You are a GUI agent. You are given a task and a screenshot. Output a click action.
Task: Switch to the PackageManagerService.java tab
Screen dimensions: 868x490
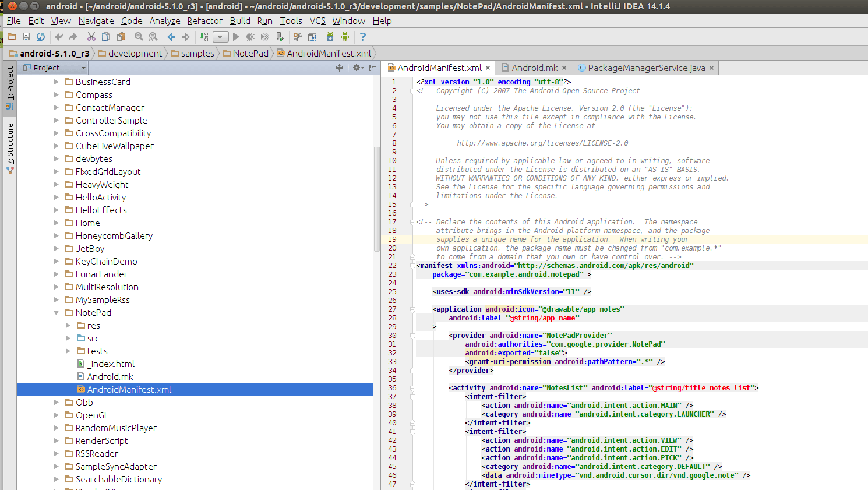point(646,68)
